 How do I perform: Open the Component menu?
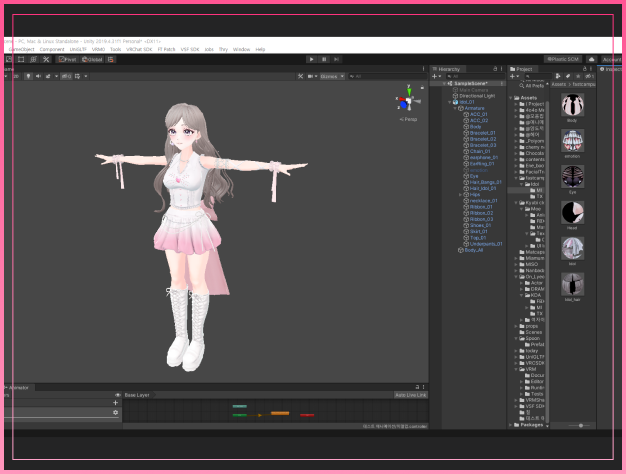coord(52,49)
